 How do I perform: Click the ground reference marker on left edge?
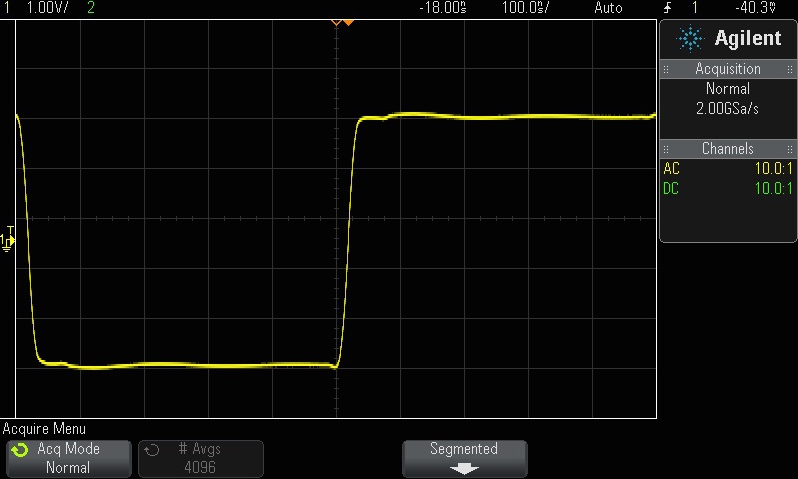click(8, 240)
